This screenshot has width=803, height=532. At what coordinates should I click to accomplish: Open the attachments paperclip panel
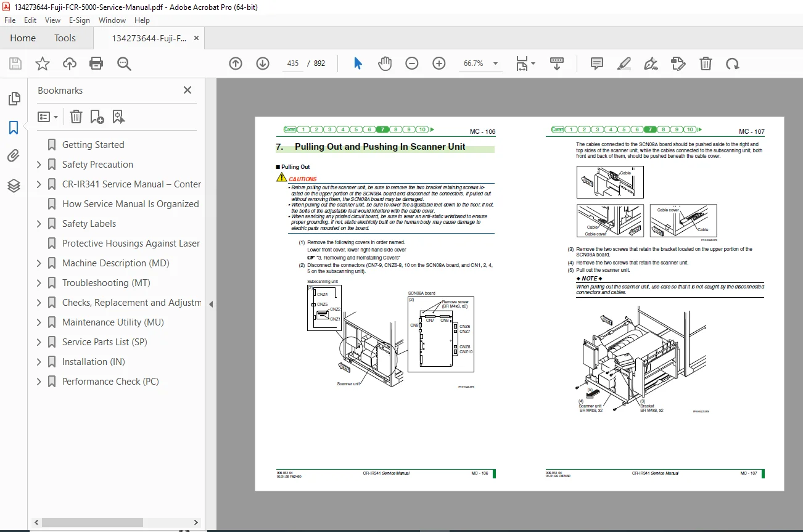[14, 156]
